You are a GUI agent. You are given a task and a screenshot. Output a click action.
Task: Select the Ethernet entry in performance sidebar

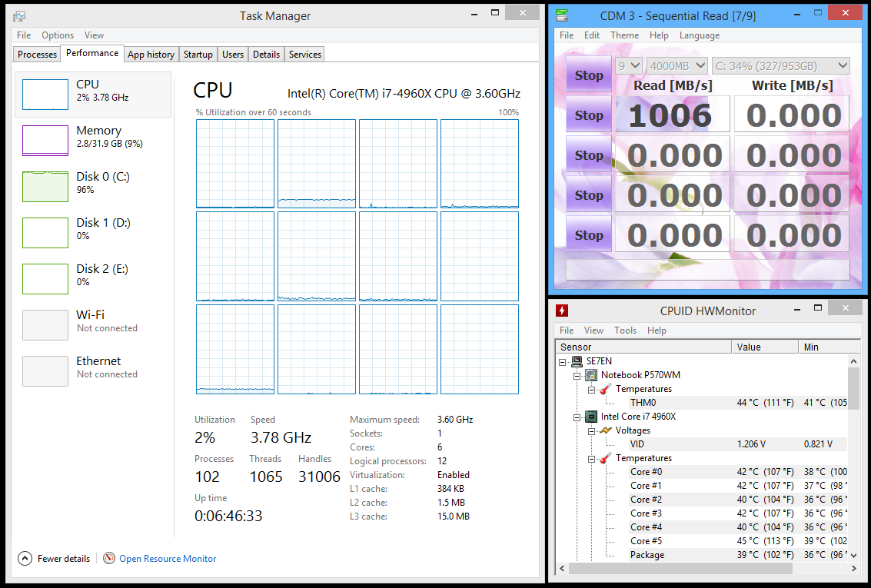93,371
